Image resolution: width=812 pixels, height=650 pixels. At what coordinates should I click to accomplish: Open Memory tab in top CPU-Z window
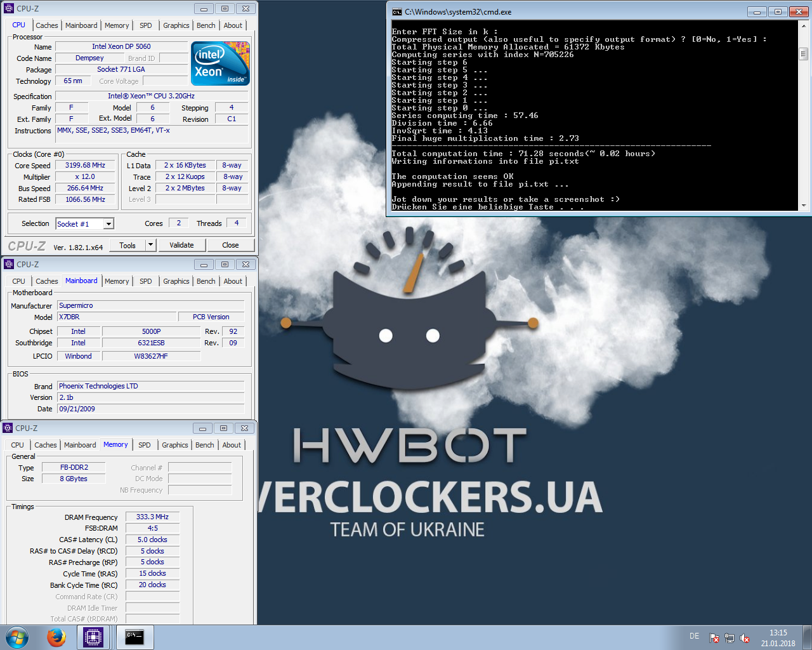pos(117,25)
